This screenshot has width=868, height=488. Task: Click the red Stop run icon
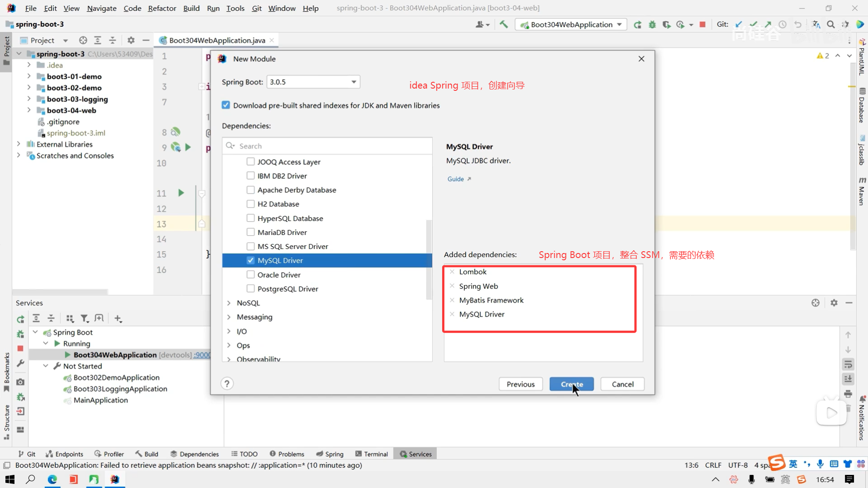click(x=702, y=24)
